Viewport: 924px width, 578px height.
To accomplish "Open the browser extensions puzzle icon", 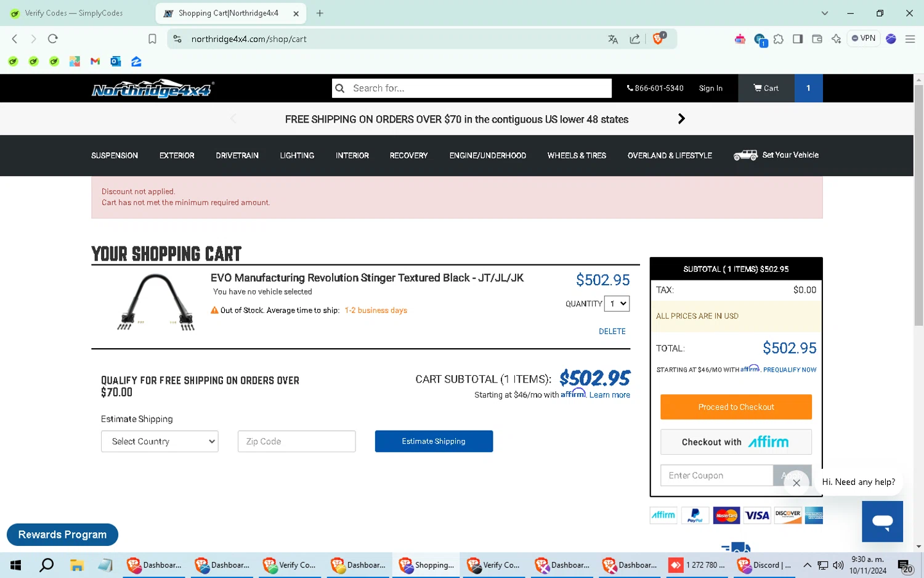I will point(779,39).
